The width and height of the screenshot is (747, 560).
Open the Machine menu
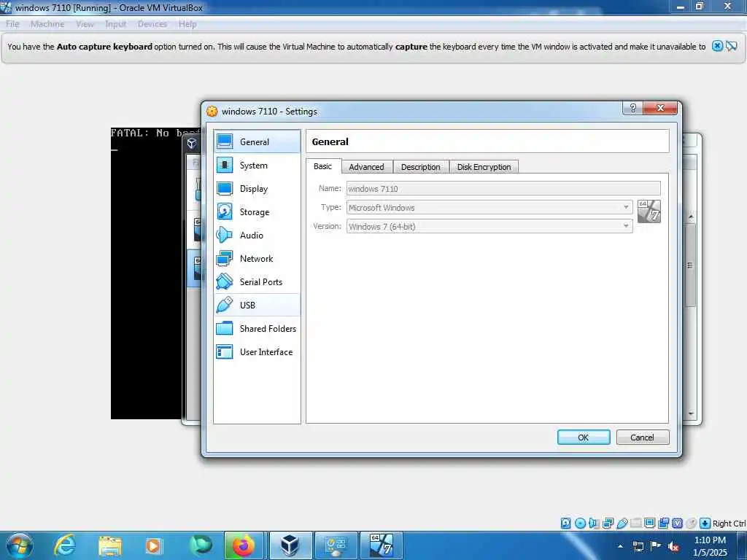pyautogui.click(x=47, y=24)
